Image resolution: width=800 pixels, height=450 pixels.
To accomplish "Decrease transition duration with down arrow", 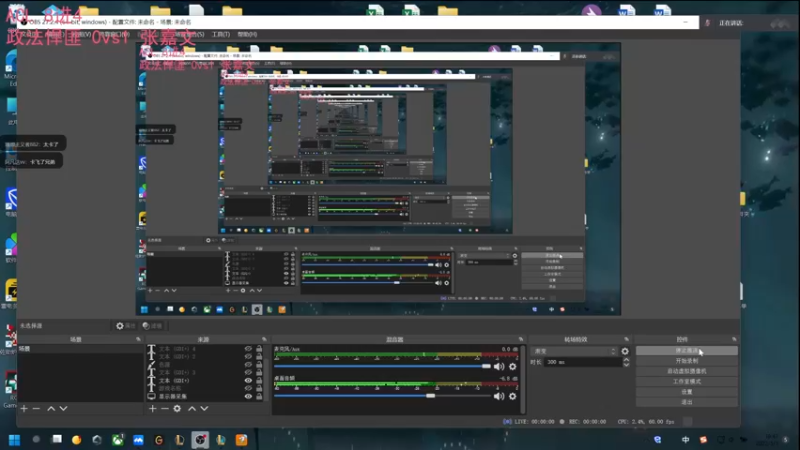I will [x=626, y=365].
